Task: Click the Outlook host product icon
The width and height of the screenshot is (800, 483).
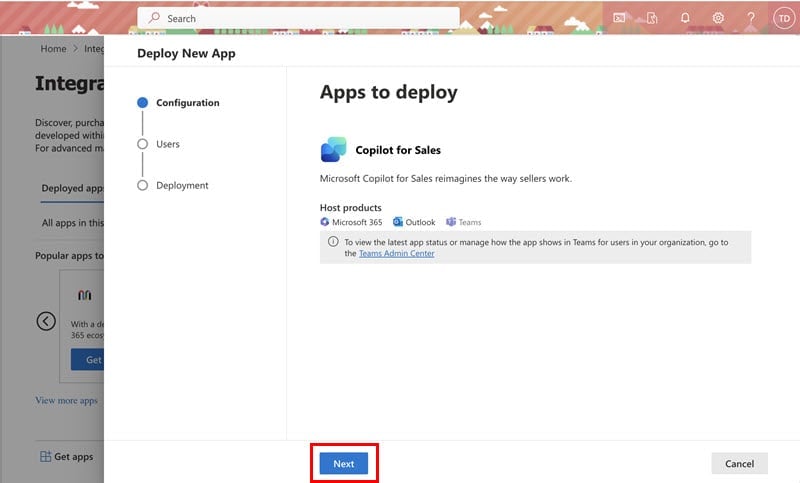Action: tap(397, 222)
